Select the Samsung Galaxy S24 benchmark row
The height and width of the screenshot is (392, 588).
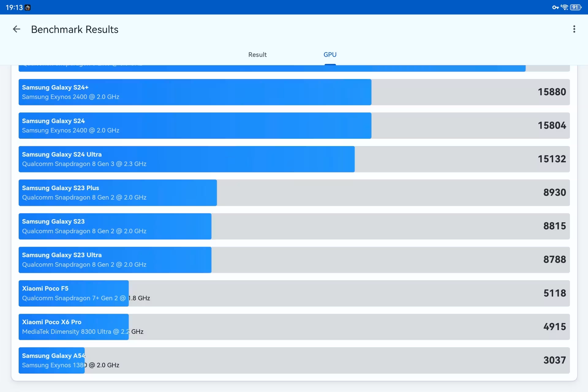tap(294, 126)
